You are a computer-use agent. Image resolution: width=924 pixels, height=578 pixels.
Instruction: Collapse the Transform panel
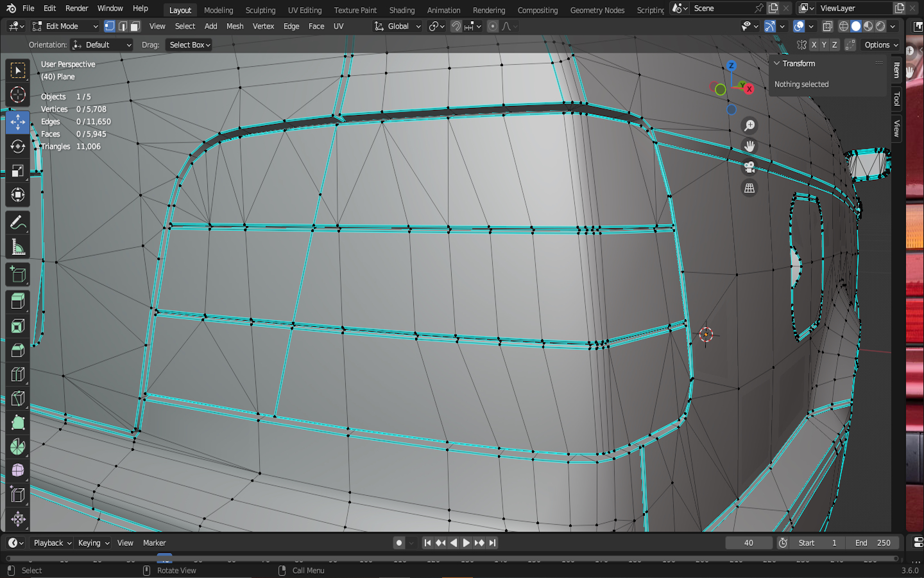(777, 64)
